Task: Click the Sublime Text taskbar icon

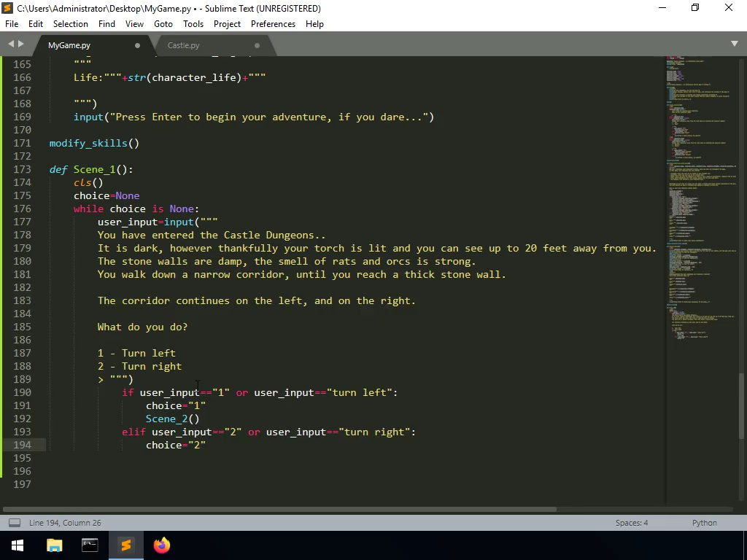Action: pyautogui.click(x=125, y=545)
